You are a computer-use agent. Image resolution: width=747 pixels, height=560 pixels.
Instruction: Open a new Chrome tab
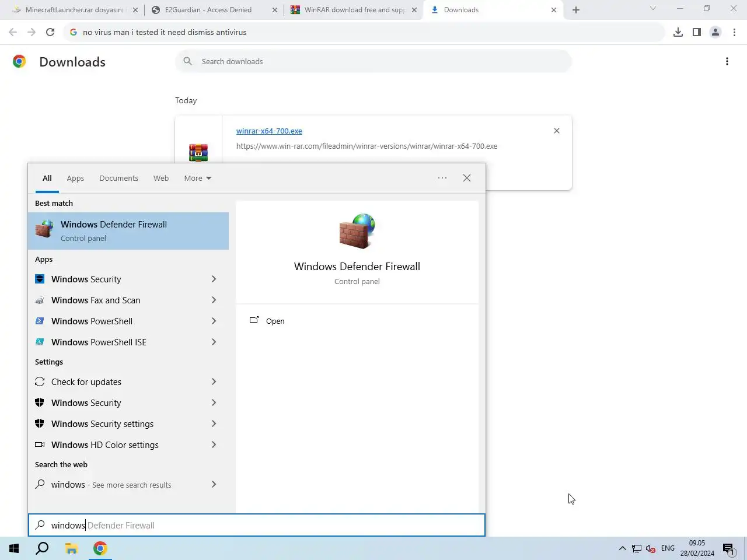coord(576,10)
